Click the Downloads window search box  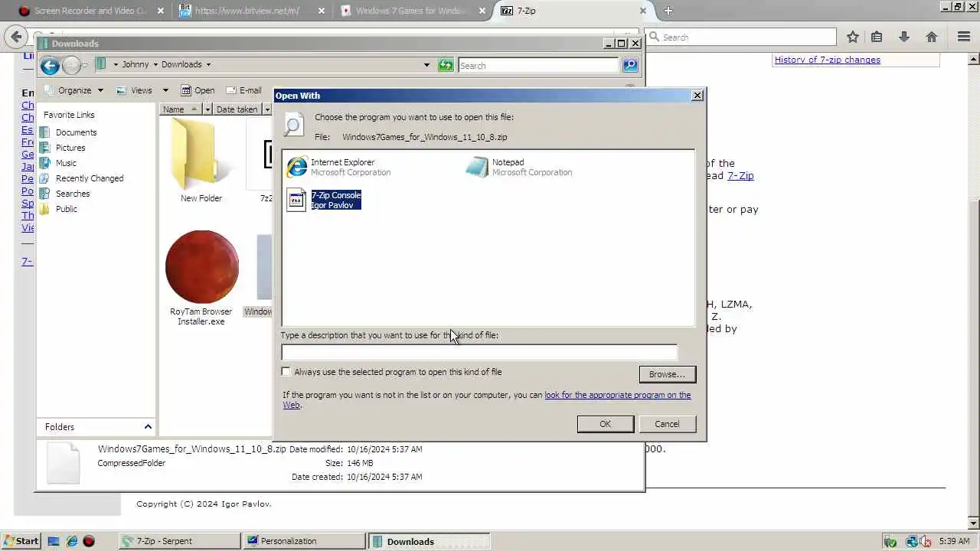(538, 66)
